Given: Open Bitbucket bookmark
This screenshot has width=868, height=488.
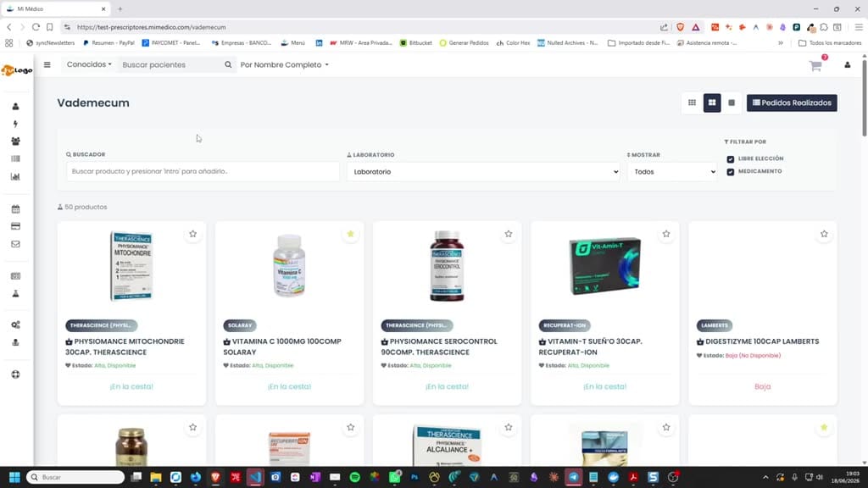Looking at the screenshot, I should (415, 42).
